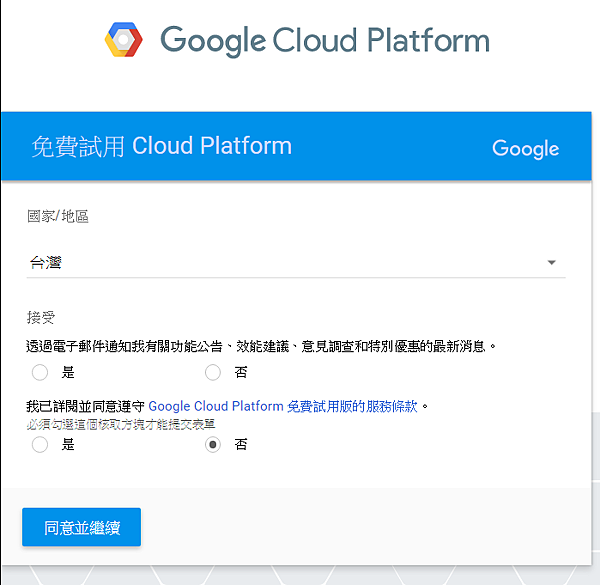This screenshot has height=585, width=600.
Task: Click the email notification description text
Action: pyautogui.click(x=260, y=346)
